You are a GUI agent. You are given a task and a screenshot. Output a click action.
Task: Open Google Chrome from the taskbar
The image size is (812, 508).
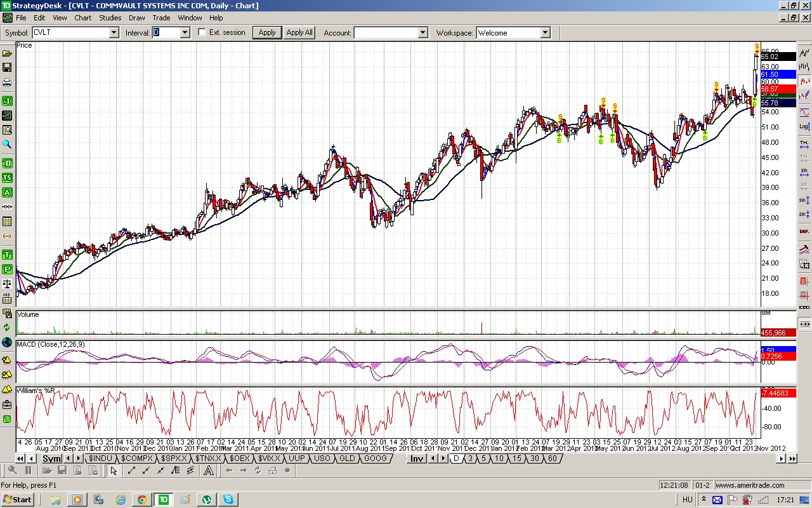tap(141, 500)
